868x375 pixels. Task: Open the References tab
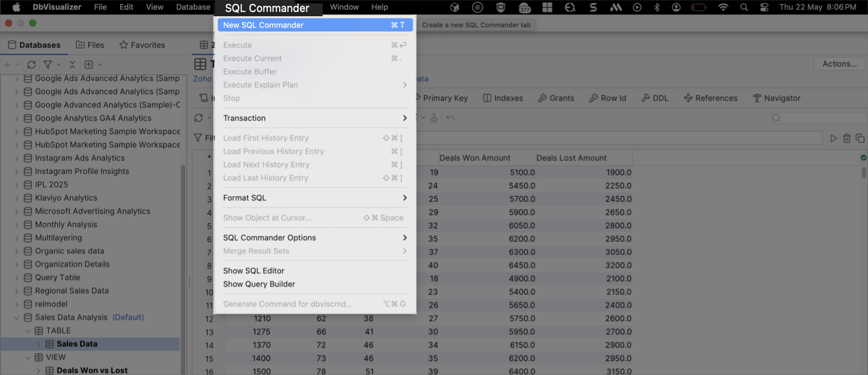tap(710, 98)
